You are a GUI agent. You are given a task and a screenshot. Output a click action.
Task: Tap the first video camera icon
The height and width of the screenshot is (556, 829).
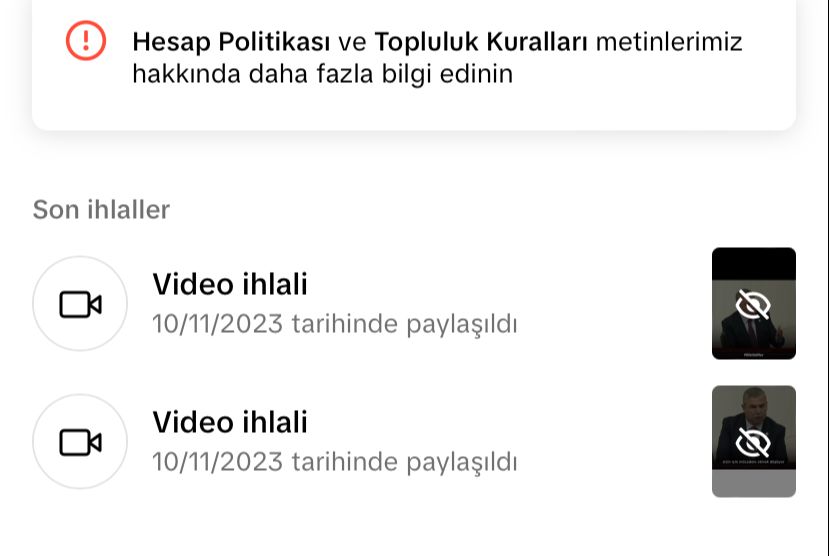click(x=80, y=304)
